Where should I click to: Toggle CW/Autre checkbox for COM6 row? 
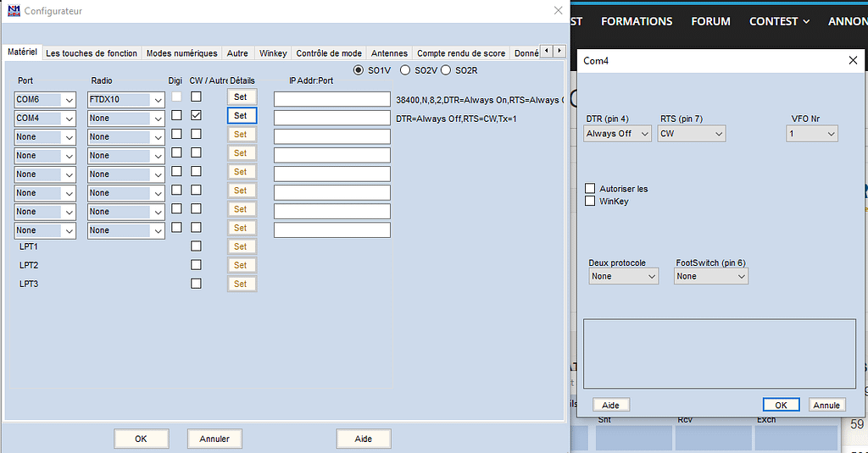coord(196,97)
